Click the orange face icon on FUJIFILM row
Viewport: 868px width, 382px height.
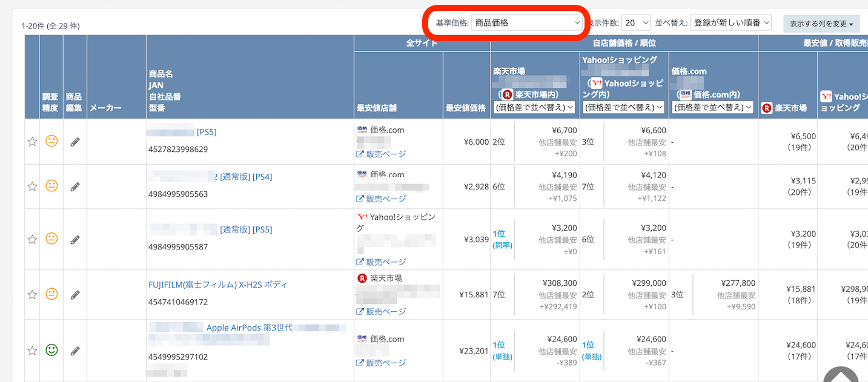pos(51,294)
